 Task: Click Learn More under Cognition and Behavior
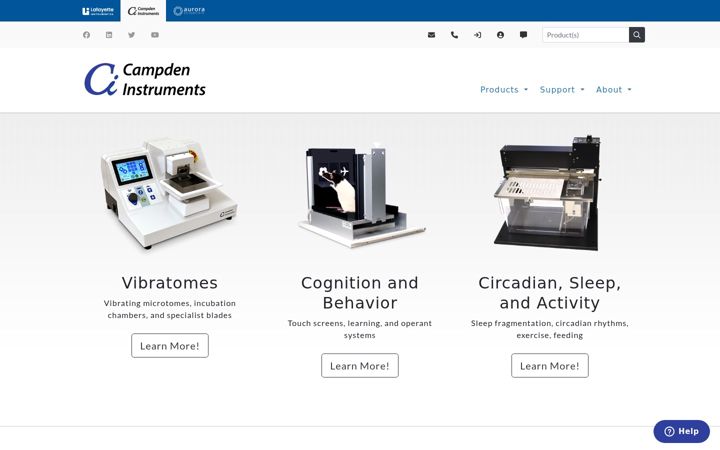click(360, 366)
